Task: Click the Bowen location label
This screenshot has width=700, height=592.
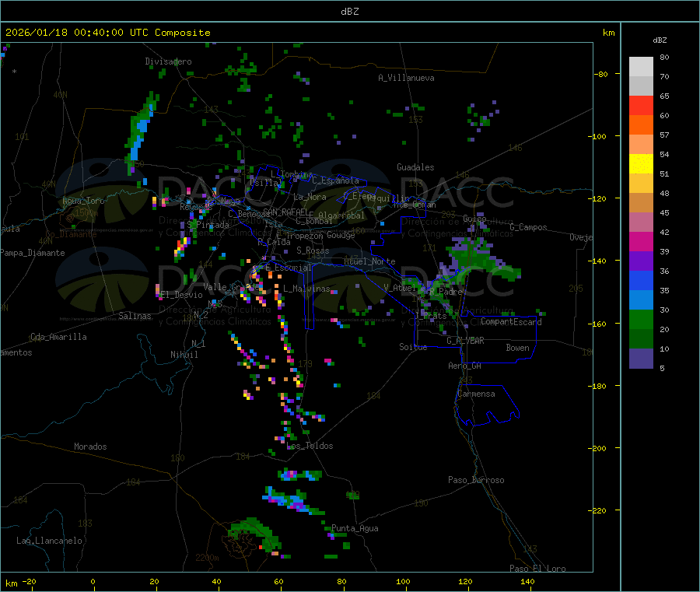Action: click(518, 348)
